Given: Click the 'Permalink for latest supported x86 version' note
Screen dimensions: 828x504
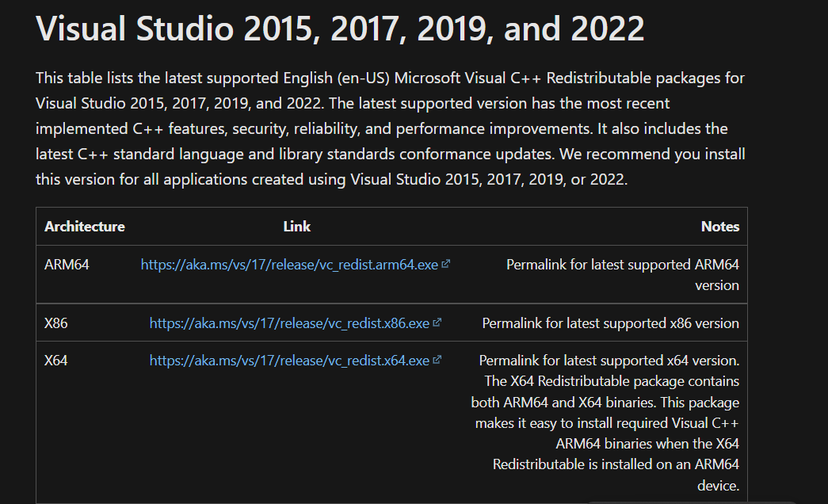Looking at the screenshot, I should pos(610,323).
